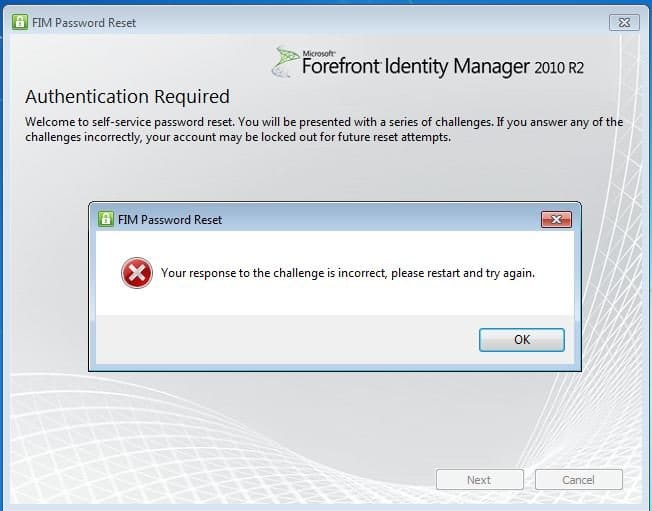
Task: Click OK in the error dialog
Action: (522, 340)
